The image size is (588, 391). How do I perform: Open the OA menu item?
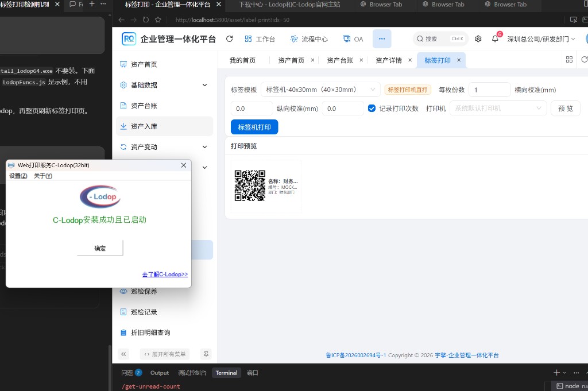coord(353,39)
